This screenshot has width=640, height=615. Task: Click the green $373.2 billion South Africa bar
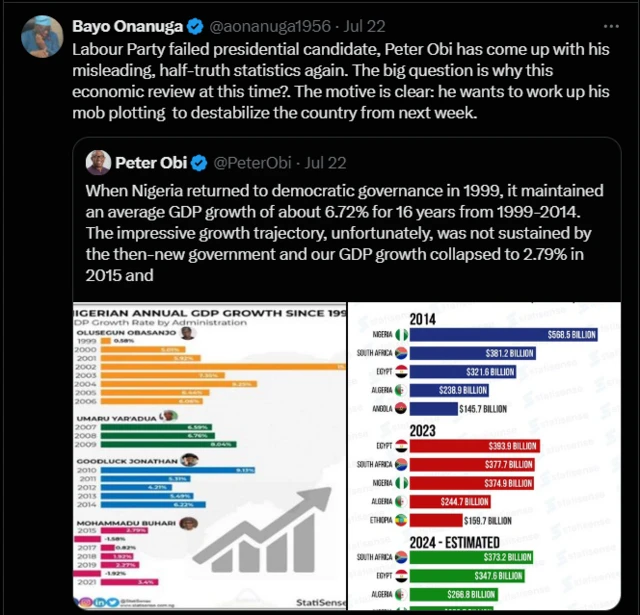[x=478, y=558]
